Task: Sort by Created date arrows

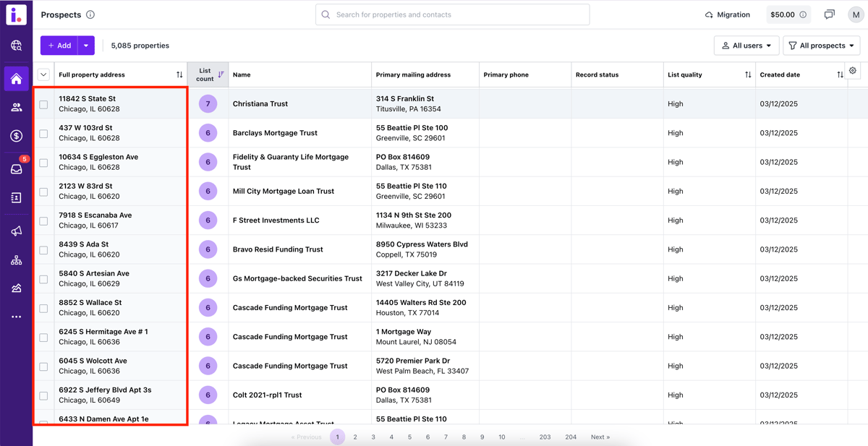Action: tap(840, 74)
